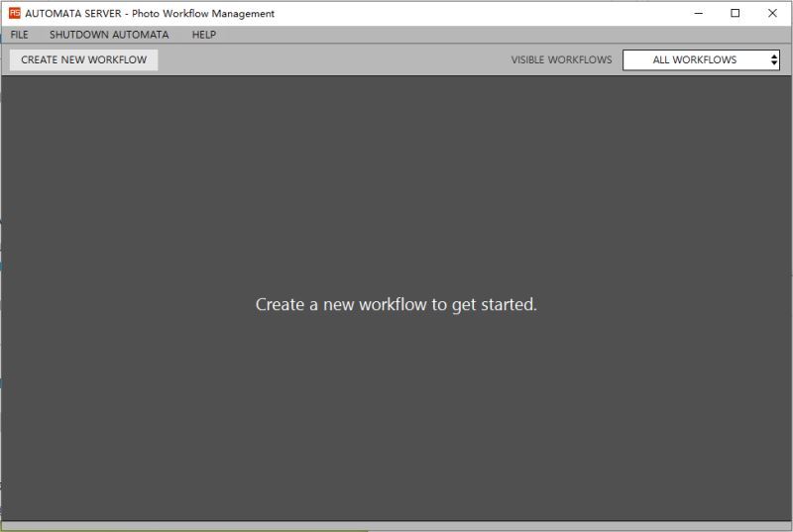This screenshot has width=793, height=532.
Task: Maximize the Automata Server window
Action: pyautogui.click(x=736, y=13)
